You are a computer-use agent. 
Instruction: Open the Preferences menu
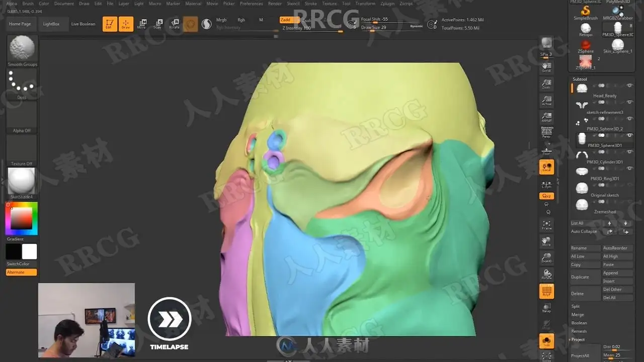point(251,4)
